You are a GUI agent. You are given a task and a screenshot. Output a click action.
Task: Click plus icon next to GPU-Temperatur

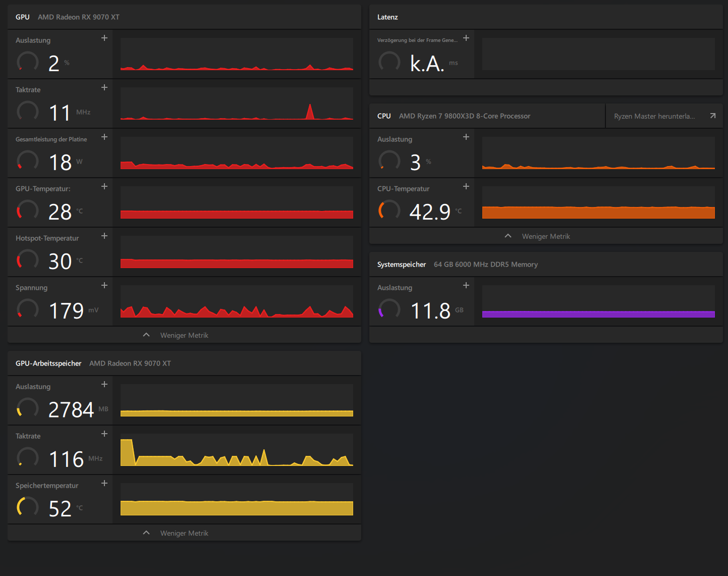pyautogui.click(x=104, y=186)
